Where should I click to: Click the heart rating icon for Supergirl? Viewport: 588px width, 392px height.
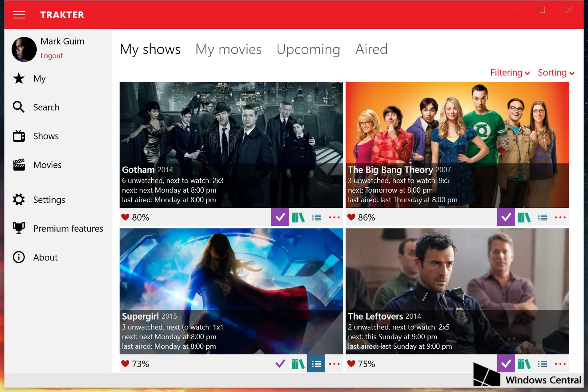point(125,364)
